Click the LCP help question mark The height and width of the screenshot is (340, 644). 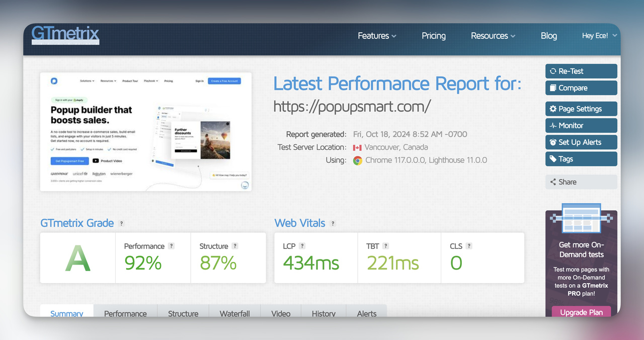[302, 246]
